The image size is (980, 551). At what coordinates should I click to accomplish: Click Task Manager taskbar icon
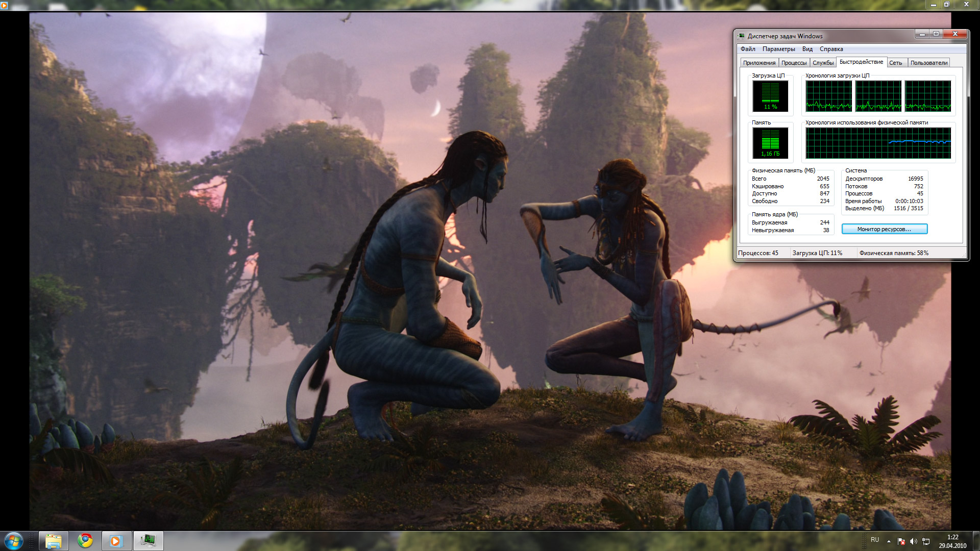tap(148, 541)
